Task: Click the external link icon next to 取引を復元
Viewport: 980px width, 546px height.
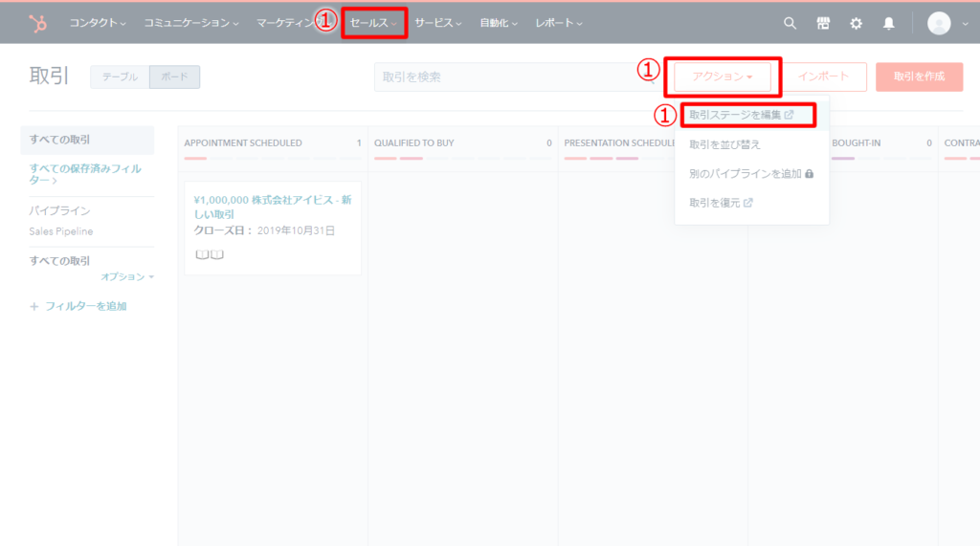Action: [748, 203]
